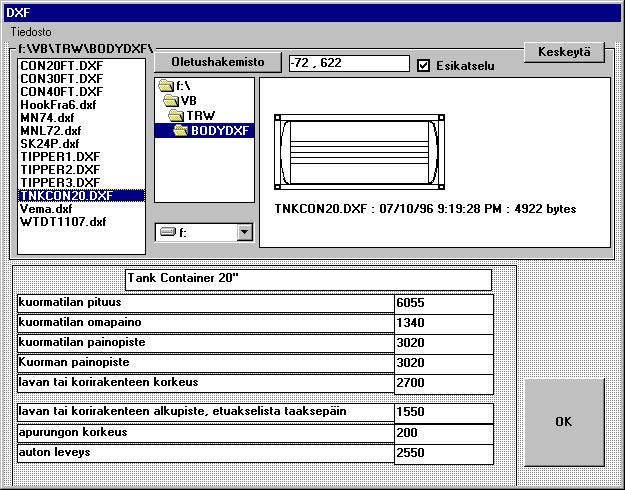Image resolution: width=625 pixels, height=490 pixels.
Task: Select file WTDT1107.dxf
Action: 81,222
